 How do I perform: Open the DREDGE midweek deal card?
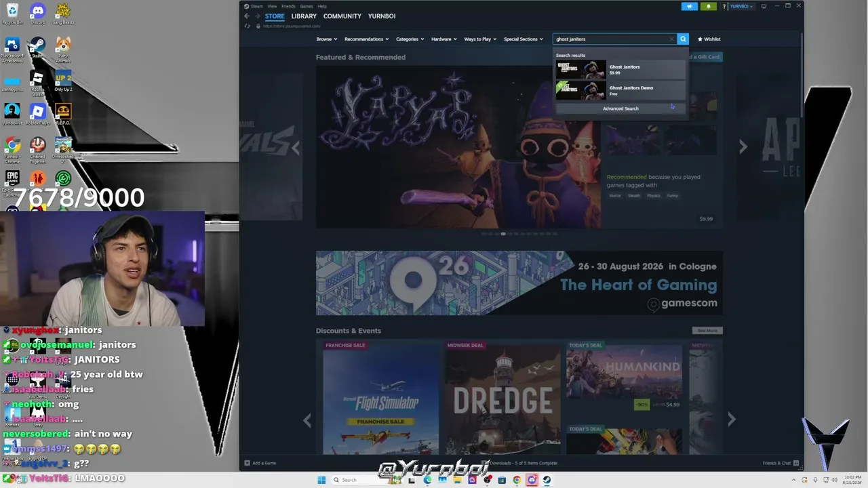pyautogui.click(x=502, y=398)
